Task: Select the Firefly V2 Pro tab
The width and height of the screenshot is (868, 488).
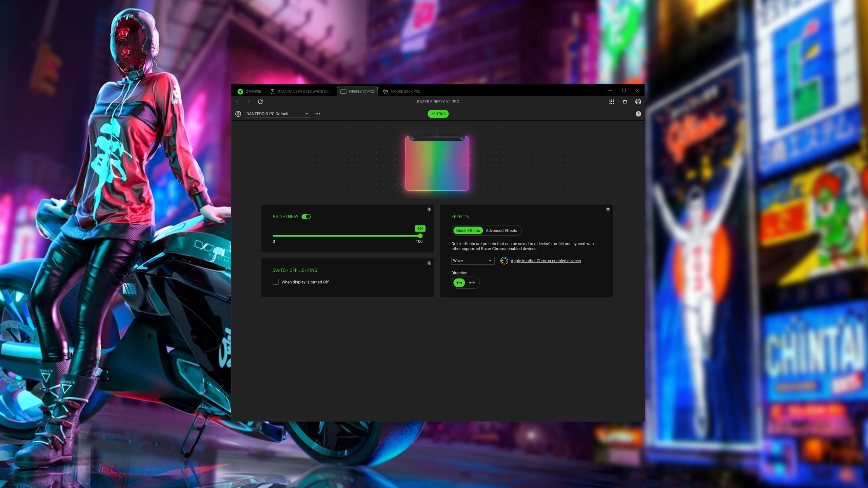Action: [357, 91]
